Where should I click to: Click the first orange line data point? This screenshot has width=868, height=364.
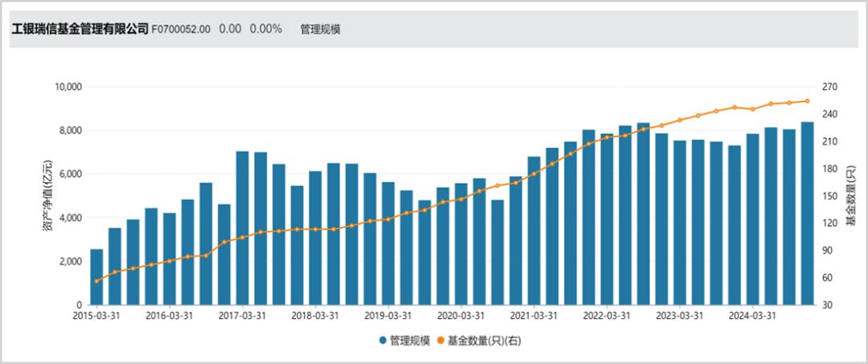(x=96, y=281)
